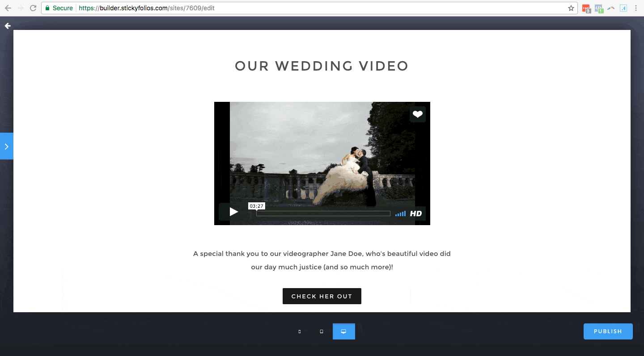Screen dimensions: 644x356
Task: Select the videographer thank-you paragraph
Action: pos(322,260)
